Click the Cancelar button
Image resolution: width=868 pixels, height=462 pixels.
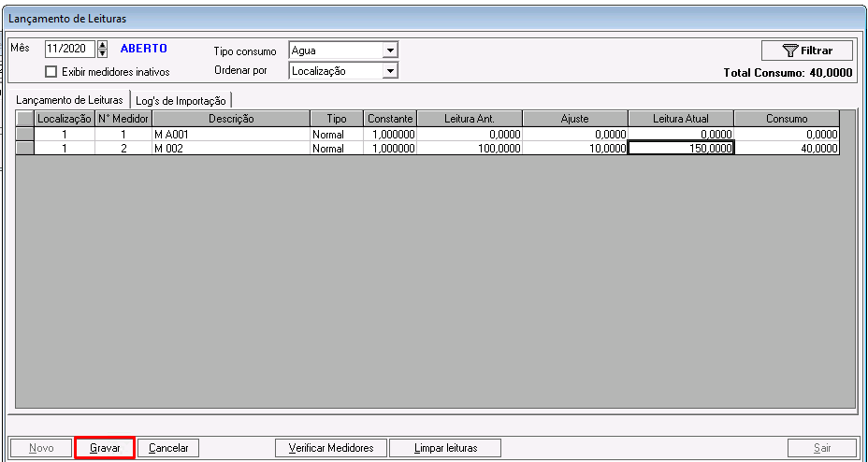click(168, 448)
